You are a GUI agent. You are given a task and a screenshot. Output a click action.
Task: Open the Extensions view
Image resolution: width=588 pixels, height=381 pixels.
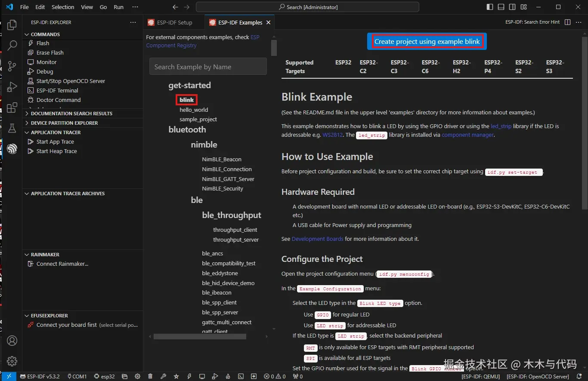[x=12, y=107]
